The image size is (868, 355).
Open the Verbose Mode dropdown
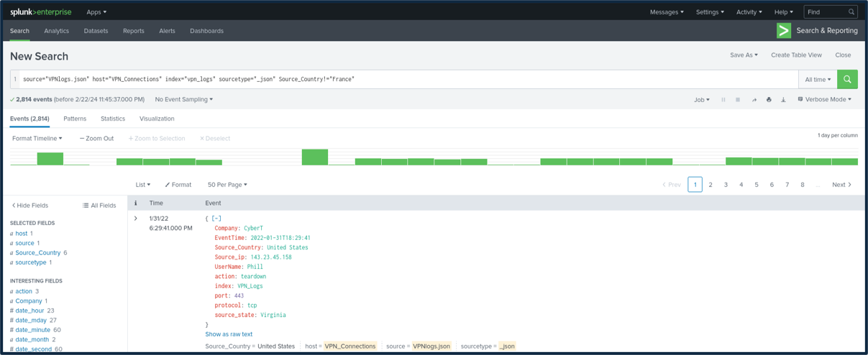click(x=824, y=100)
